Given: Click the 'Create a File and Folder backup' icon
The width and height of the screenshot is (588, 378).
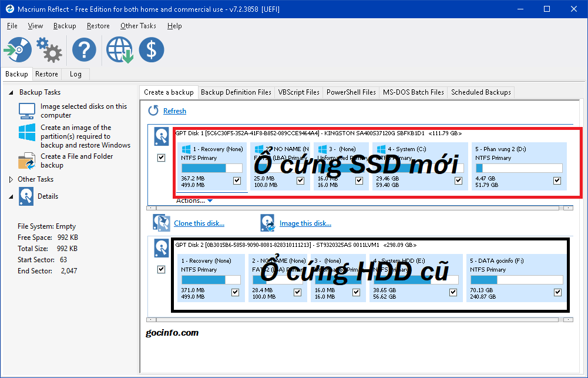Looking at the screenshot, I should 25,160.
